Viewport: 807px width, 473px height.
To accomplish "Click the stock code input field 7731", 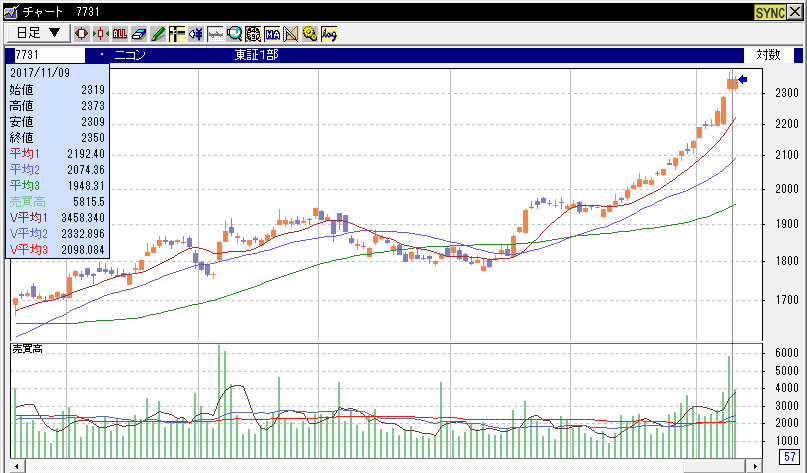I will (45, 55).
